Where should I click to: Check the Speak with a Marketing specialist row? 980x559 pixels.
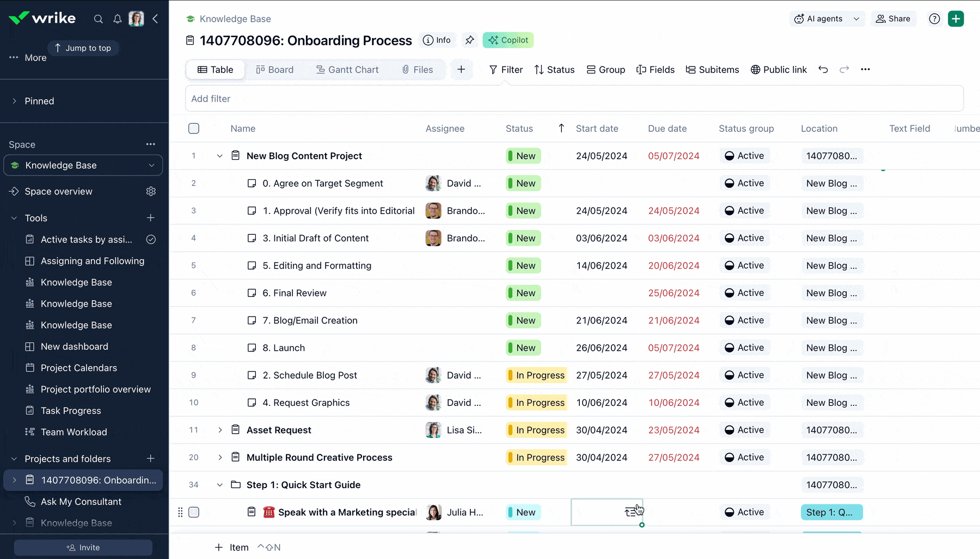tap(194, 512)
